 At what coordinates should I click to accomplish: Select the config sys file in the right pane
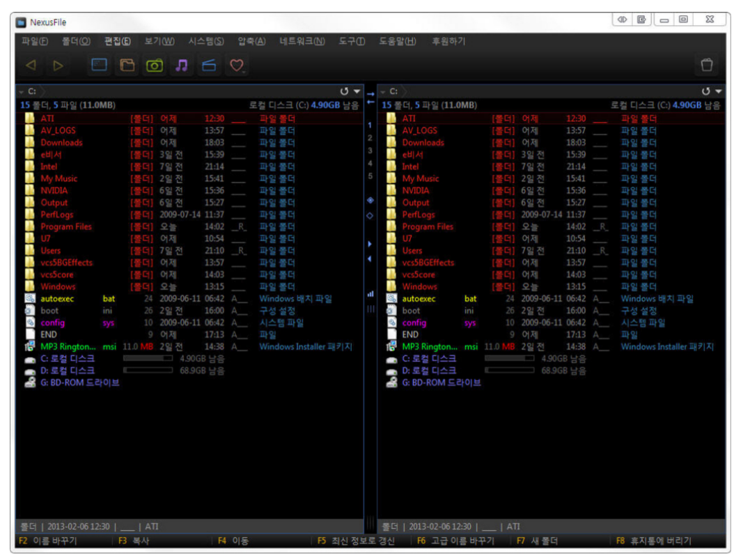click(552, 322)
